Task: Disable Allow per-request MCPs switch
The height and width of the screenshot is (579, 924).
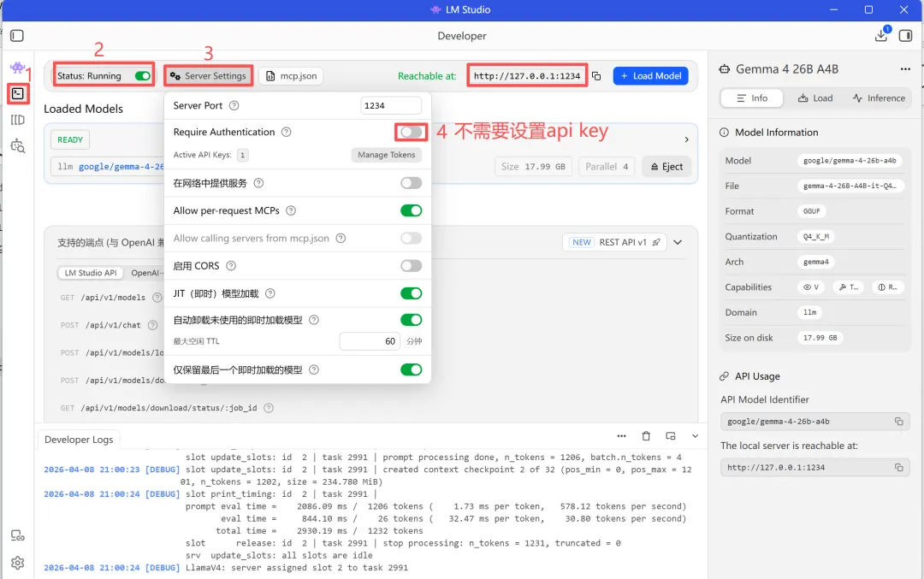Action: 411,210
